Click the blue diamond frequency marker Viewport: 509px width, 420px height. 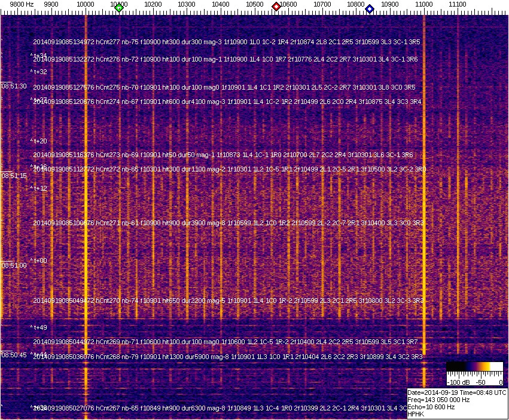click(x=370, y=9)
